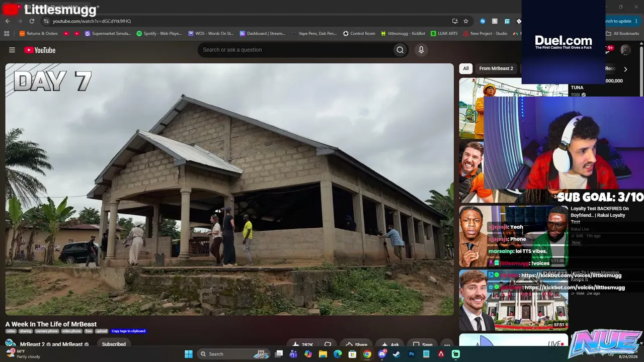
Task: Go back with the browser back arrow
Action: coord(8,21)
